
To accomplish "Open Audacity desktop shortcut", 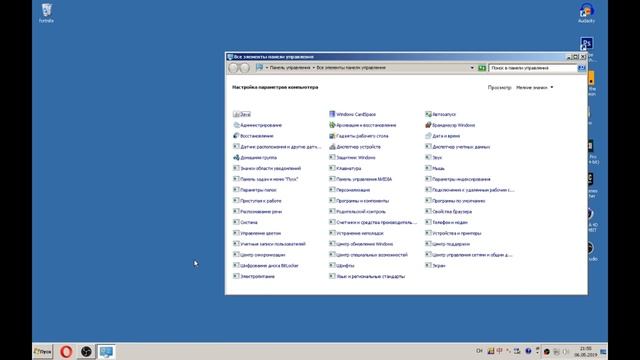I will pyautogui.click(x=587, y=13).
